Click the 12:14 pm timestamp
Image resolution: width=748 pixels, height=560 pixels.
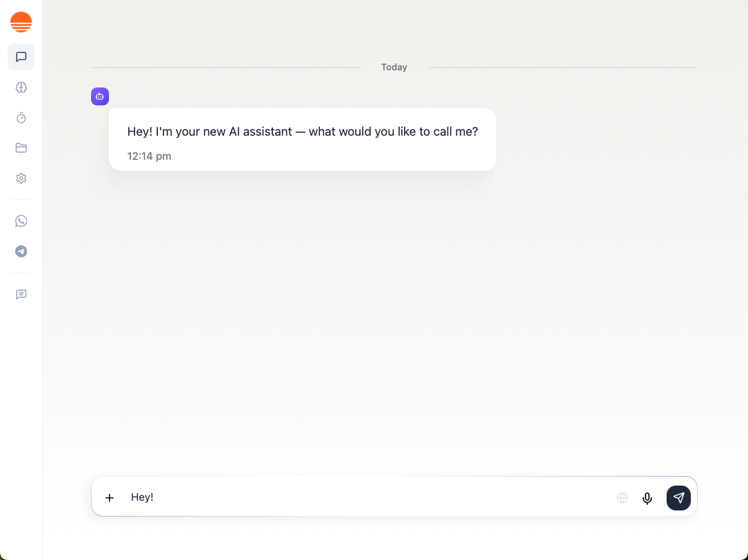point(149,156)
